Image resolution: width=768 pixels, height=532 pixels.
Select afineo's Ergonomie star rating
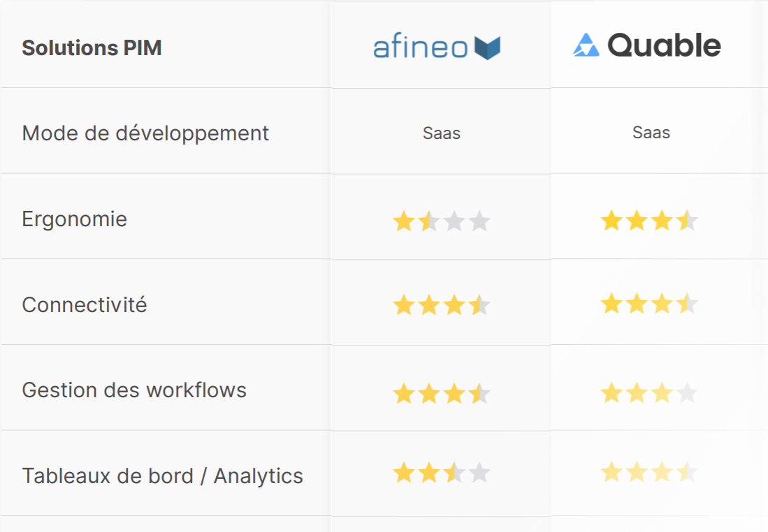(442, 221)
